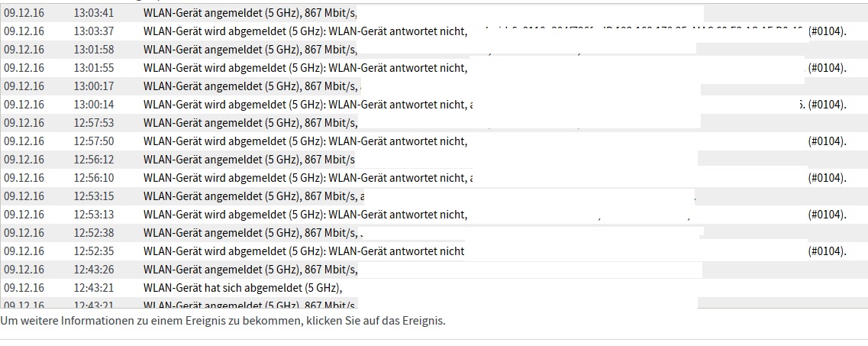The width and height of the screenshot is (868, 346).
Task: Click the 13:03:41 WLAN-Gerät angemeldet event
Action: point(250,13)
